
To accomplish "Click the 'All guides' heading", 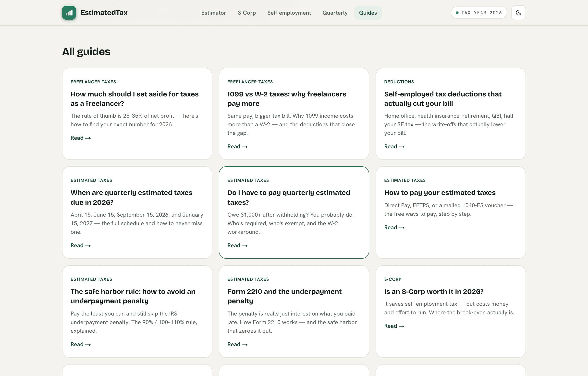I will click(86, 52).
